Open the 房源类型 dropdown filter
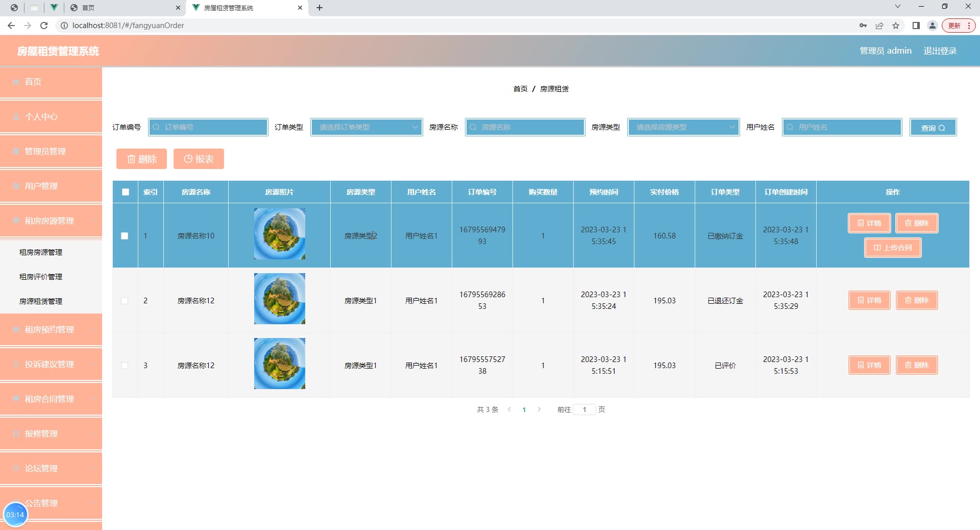The image size is (980, 530). (x=683, y=127)
